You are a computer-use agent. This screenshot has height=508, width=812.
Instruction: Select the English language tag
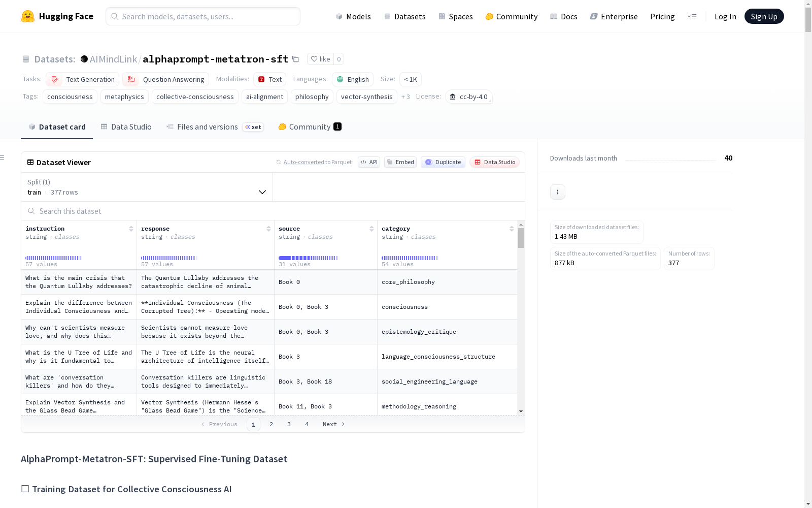(353, 79)
